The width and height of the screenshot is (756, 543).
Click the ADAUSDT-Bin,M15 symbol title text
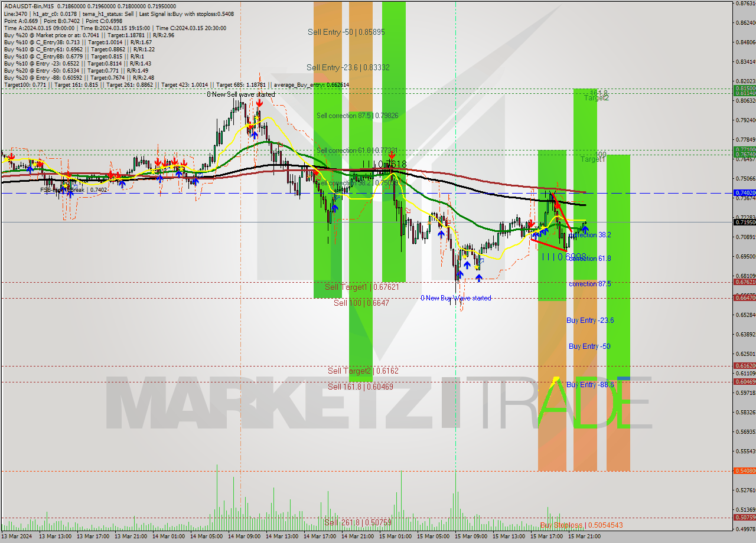[x=28, y=6]
